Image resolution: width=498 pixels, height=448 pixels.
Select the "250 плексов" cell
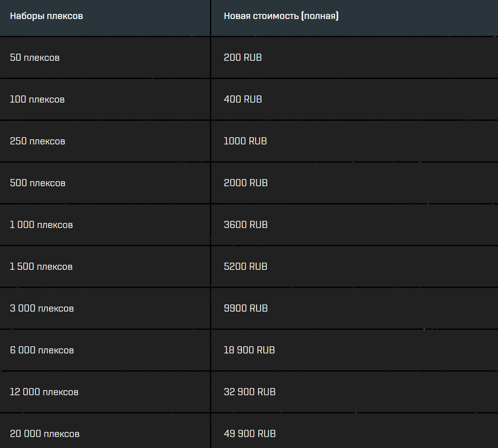pos(38,141)
